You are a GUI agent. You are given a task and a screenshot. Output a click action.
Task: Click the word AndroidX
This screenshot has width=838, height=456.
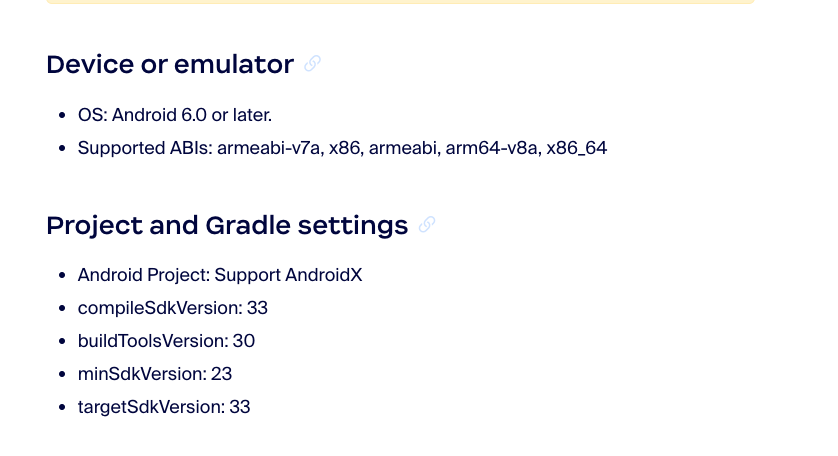323,275
